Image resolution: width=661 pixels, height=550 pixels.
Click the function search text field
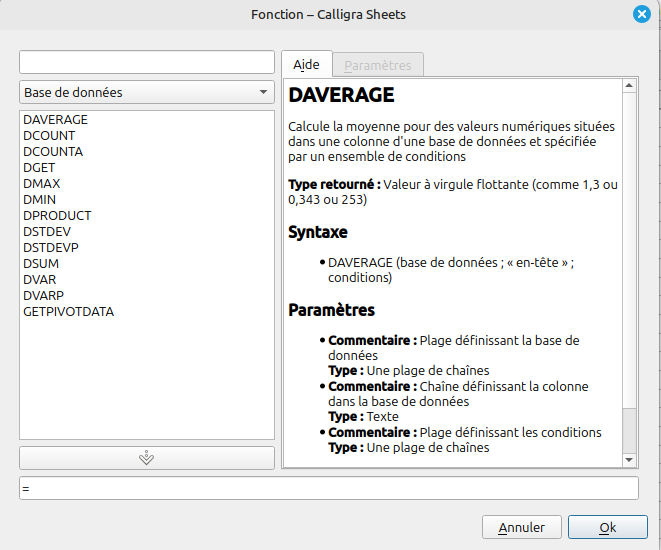(147, 62)
